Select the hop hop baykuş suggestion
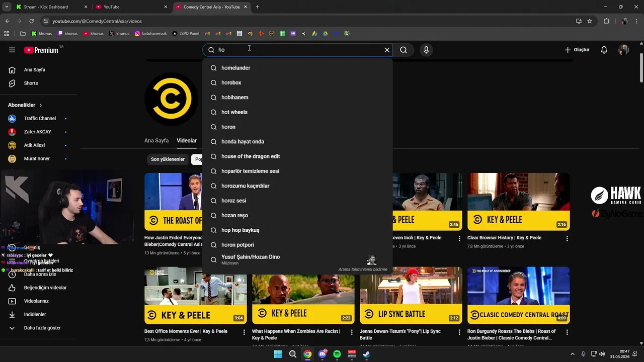This screenshot has width=644, height=362. [297, 230]
